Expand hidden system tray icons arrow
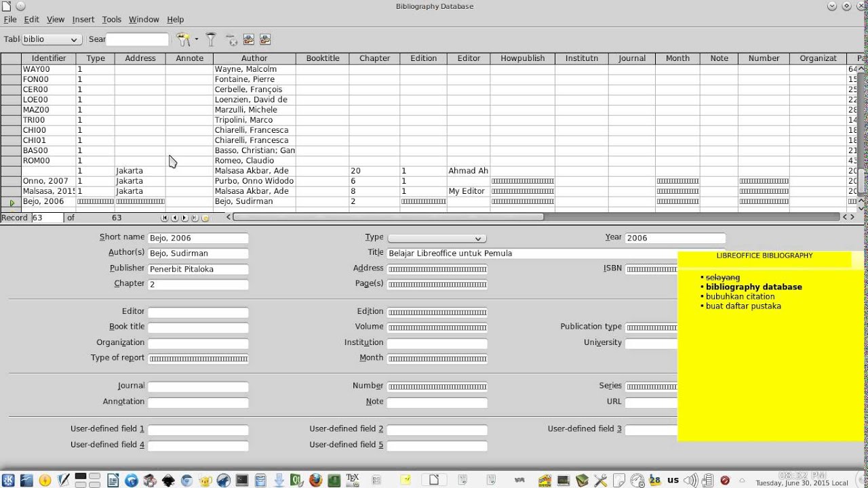Viewport: 868px width, 488px height. [742, 481]
